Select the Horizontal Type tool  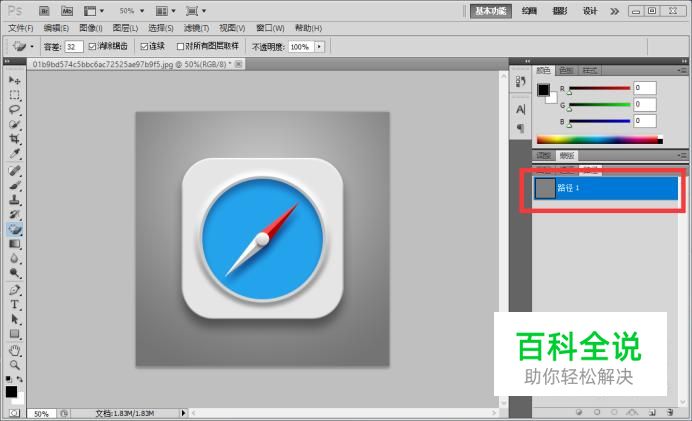click(x=15, y=304)
